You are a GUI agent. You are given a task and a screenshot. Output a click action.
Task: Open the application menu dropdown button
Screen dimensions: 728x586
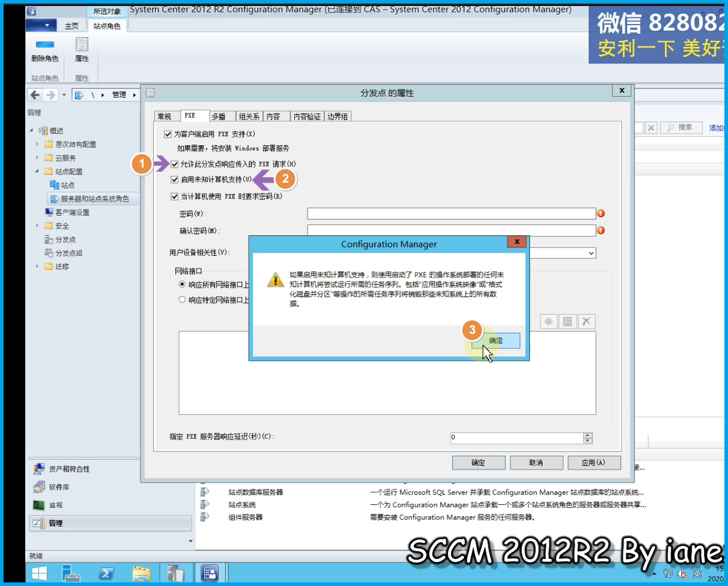click(x=41, y=25)
